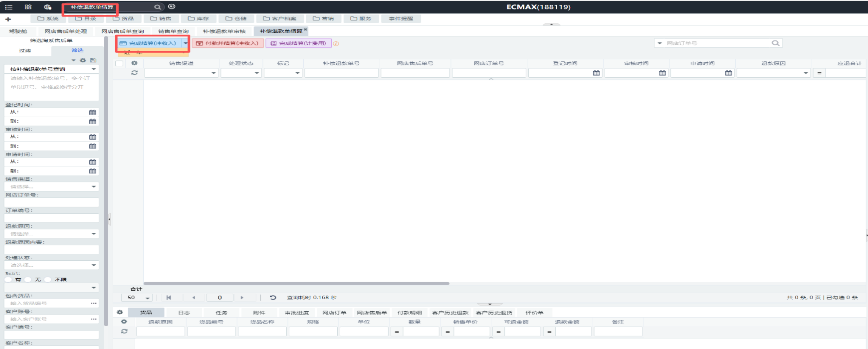Open the 付款明细 tab in bottom panel
Screen dimensions: 868x349
410,313
